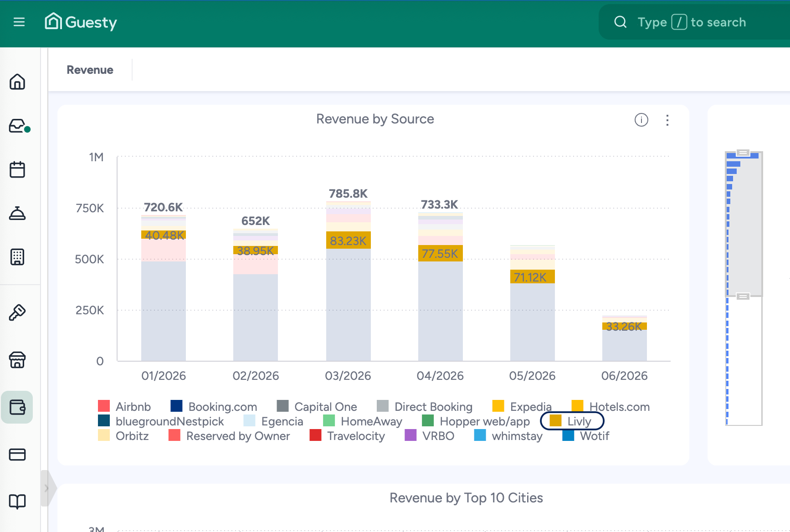Viewport: 790px width, 532px height.
Task: Click the 33.26K Livly bar segment
Action: tap(625, 326)
